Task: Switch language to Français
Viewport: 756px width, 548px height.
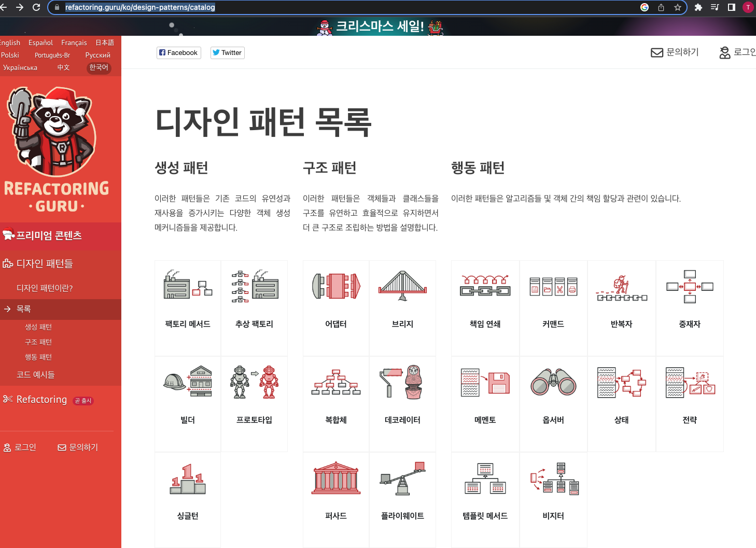Action: [x=74, y=43]
